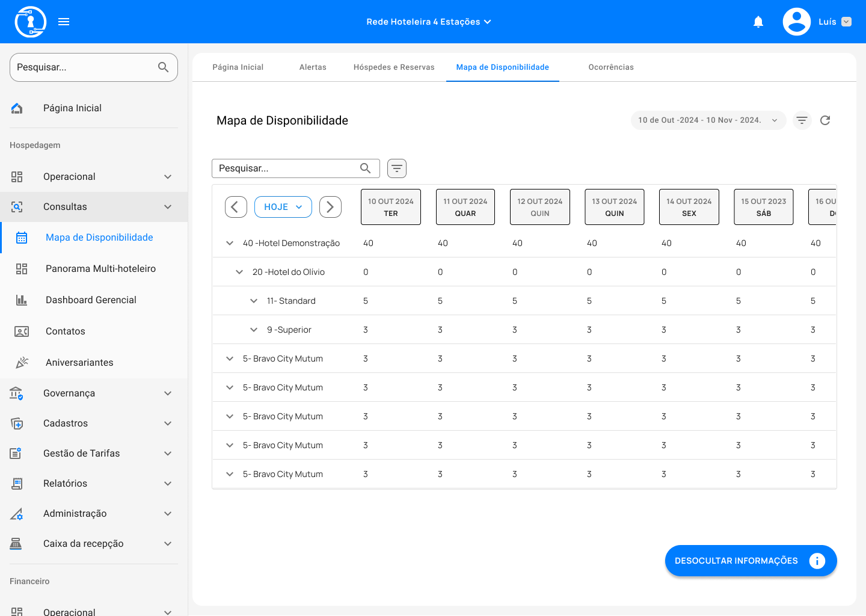The height and width of the screenshot is (616, 866).
Task: Advance dates with right arrow button
Action: pyautogui.click(x=330, y=207)
